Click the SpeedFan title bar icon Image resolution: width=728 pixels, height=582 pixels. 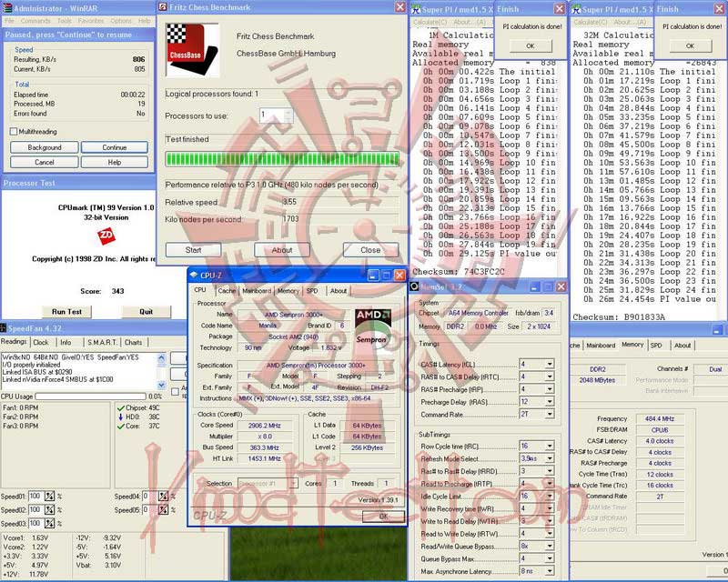pyautogui.click(x=4, y=328)
